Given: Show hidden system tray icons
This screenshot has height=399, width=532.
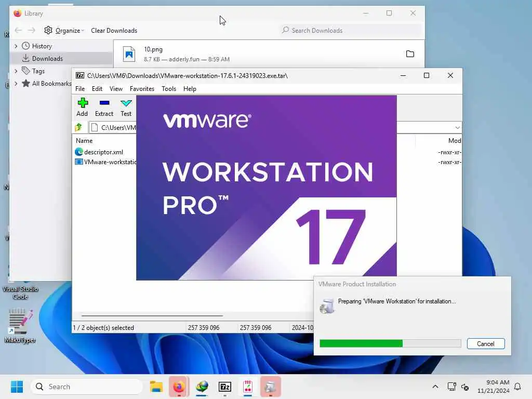Looking at the screenshot, I should click(435, 387).
